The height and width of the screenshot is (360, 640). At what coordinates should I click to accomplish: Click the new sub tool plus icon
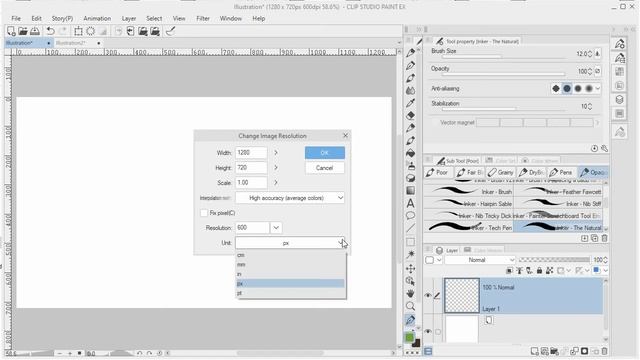[x=584, y=238]
